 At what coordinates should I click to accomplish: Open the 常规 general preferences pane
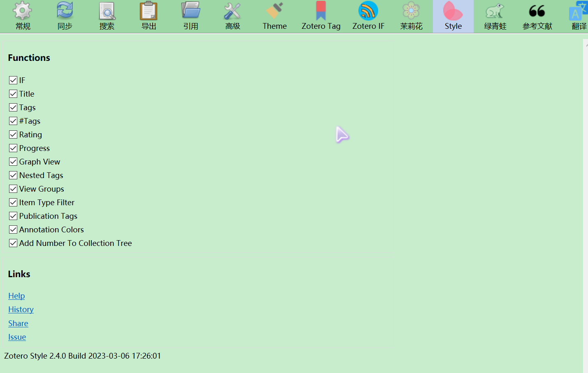click(23, 16)
